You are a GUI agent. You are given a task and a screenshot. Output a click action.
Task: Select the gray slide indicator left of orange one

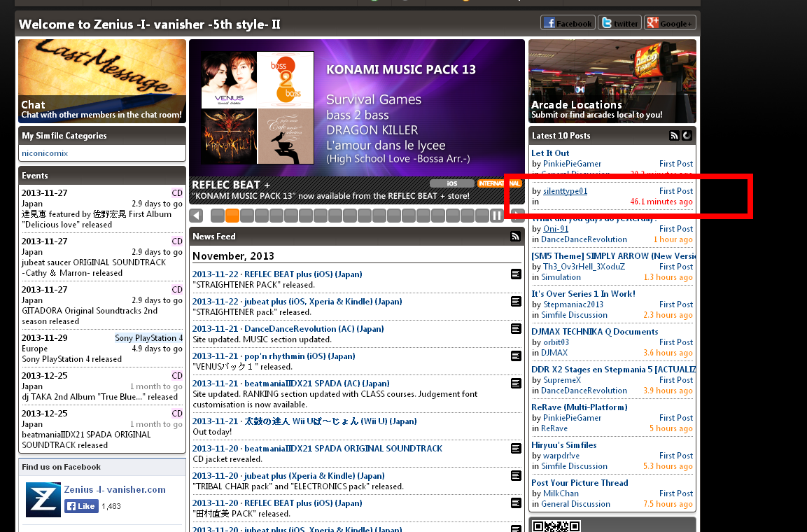(x=218, y=216)
